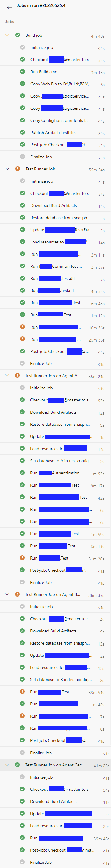Select Copy Web Bin to D:\Build\B2A step
This screenshot has height=868, width=111.
[x=55, y=84]
